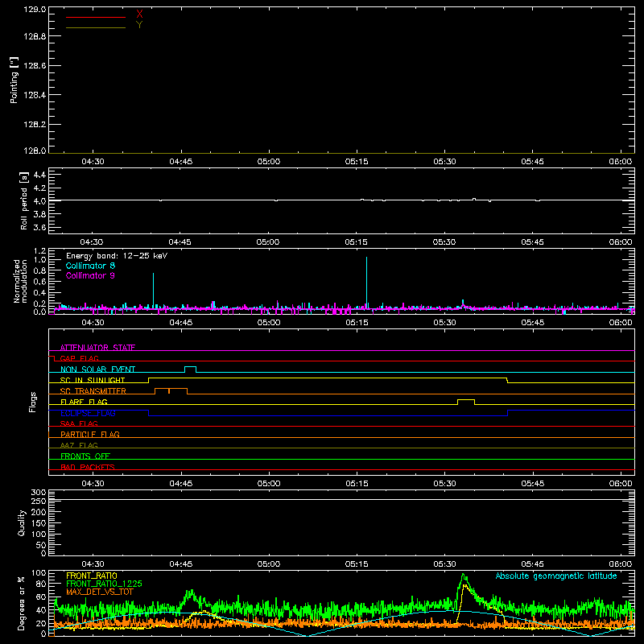This screenshot has height=644, width=644.
Task: Click the white Quality trace line near 250
Action: point(341,499)
